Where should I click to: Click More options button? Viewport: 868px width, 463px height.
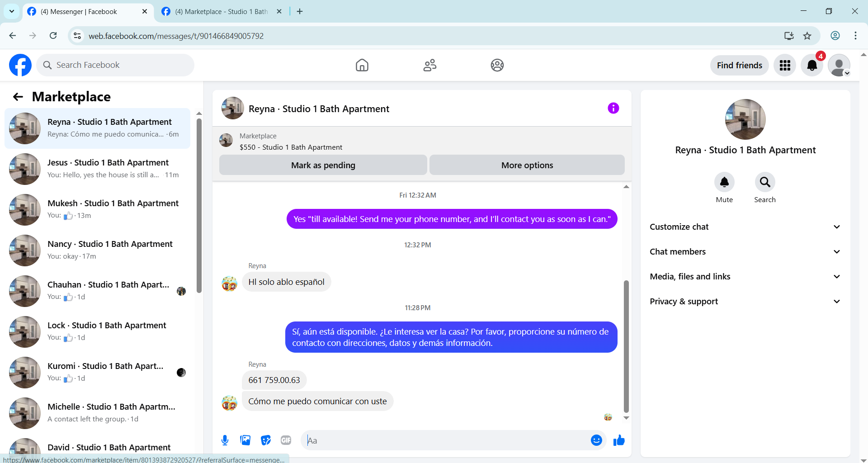pyautogui.click(x=527, y=165)
